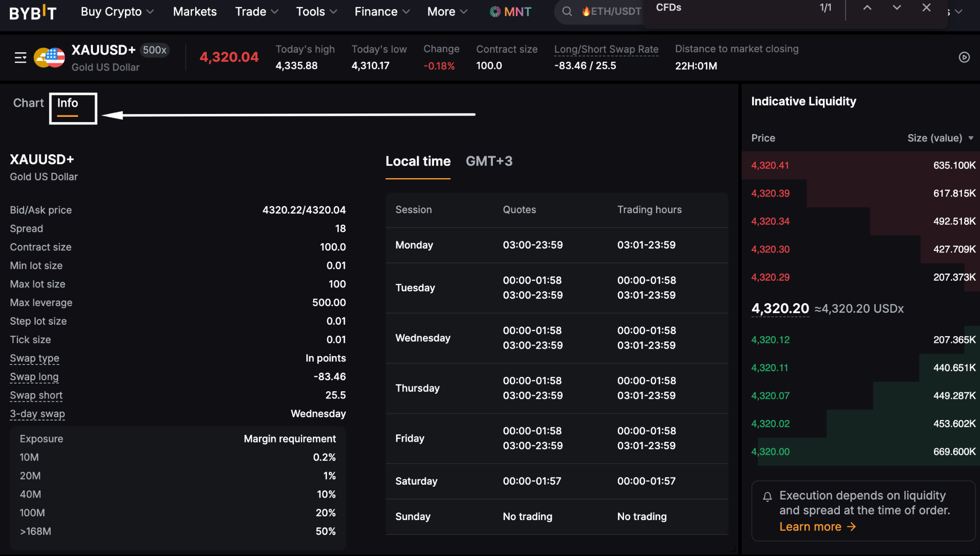Select the Local time tab
This screenshot has height=556, width=980.
pyautogui.click(x=418, y=161)
